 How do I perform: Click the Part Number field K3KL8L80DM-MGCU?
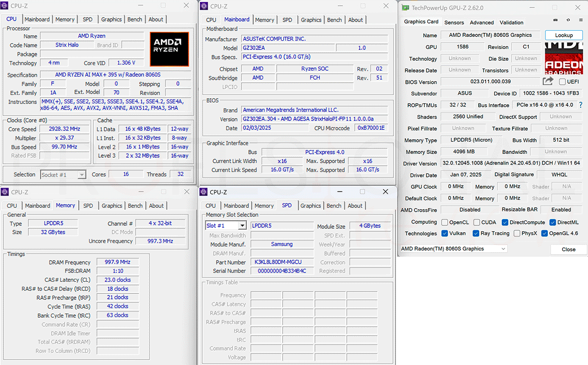(x=282, y=262)
